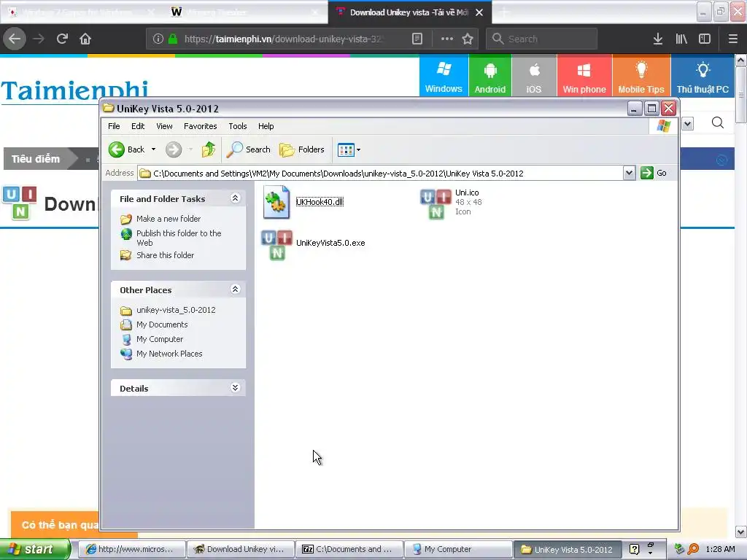Open unikey-vista_5.0-2012 in Other Places
The image size is (747, 560).
(176, 310)
